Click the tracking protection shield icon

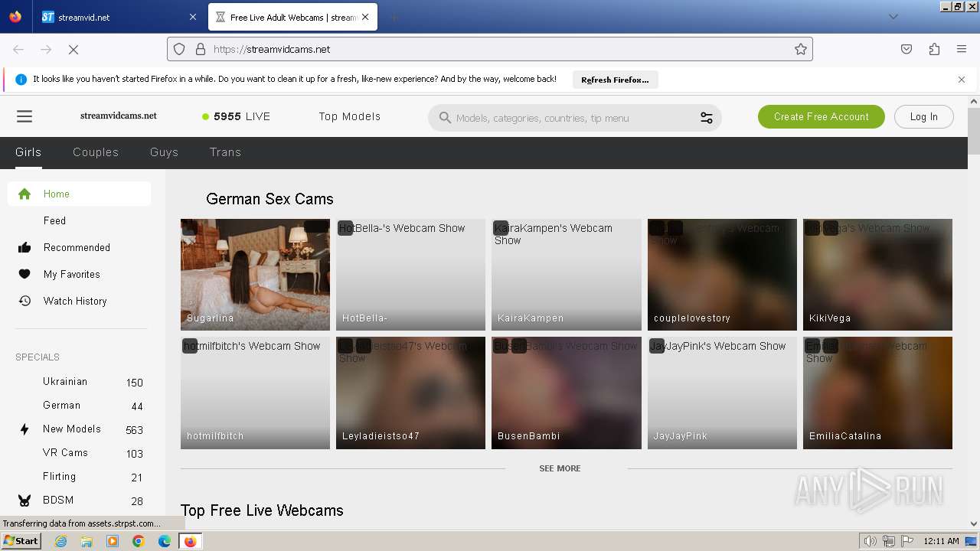(x=179, y=49)
